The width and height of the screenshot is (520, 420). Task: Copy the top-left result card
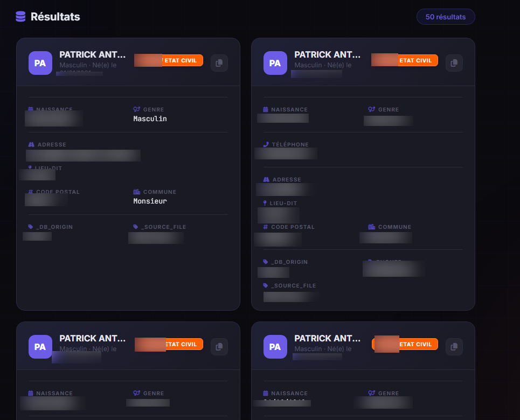tap(219, 63)
